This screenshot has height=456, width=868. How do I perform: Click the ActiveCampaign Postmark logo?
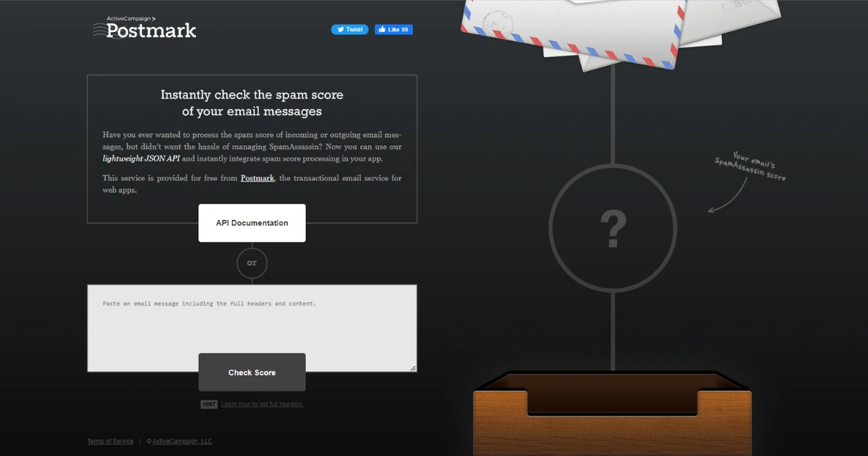(145, 27)
